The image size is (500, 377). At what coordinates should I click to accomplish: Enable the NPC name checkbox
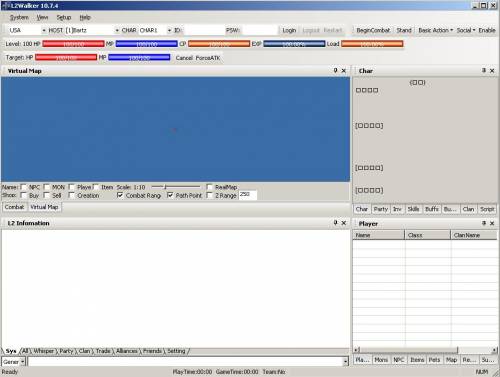tap(24, 187)
